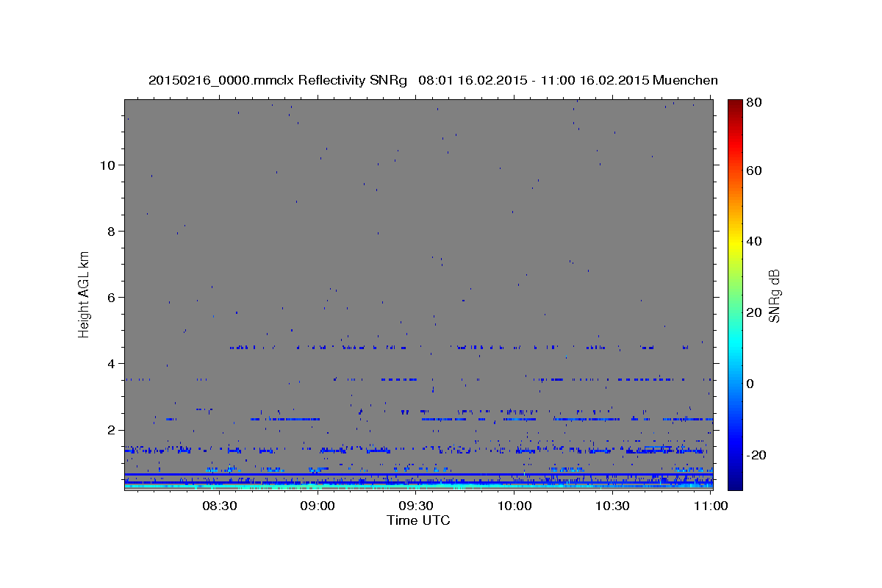
Task: Click the height tick label 8
Action: 110,231
